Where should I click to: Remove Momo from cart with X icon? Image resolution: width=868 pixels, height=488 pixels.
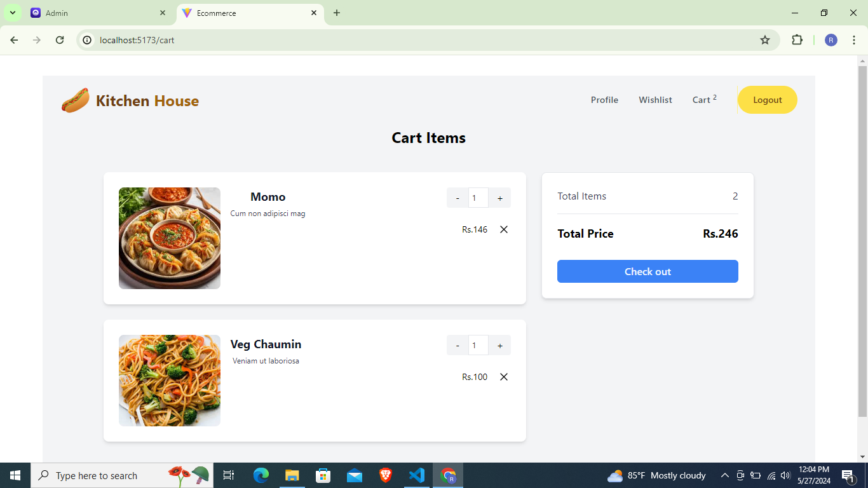coord(504,229)
